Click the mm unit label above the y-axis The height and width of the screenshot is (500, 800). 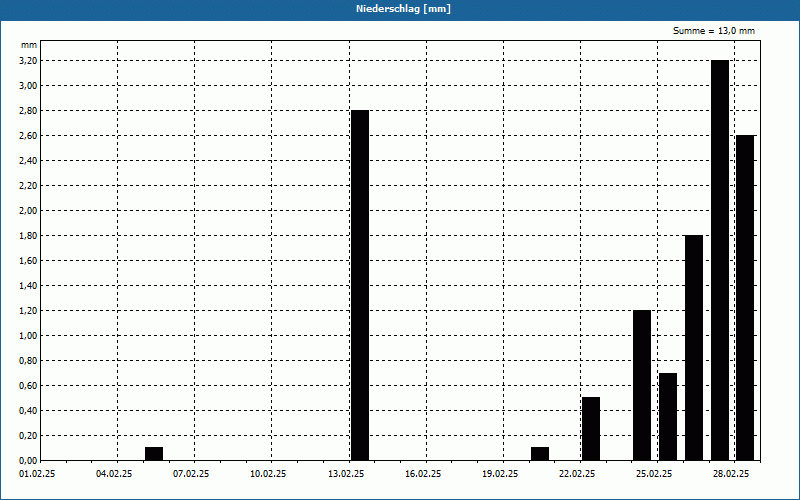(29, 45)
